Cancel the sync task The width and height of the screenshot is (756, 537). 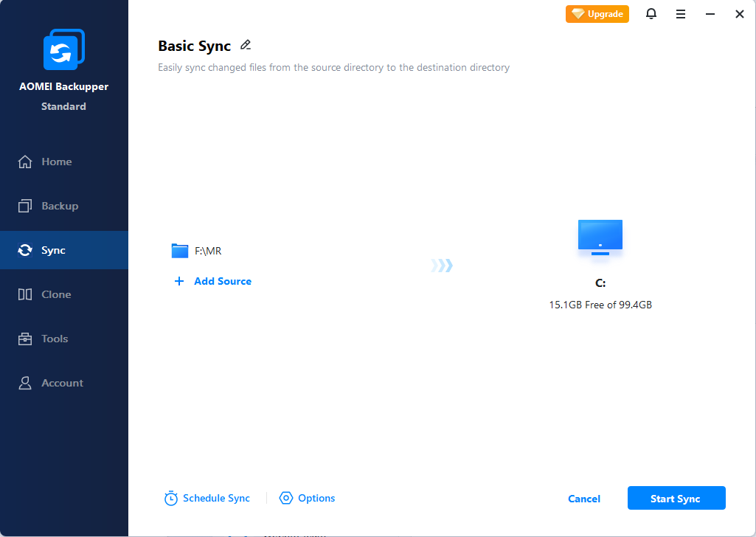tap(584, 499)
